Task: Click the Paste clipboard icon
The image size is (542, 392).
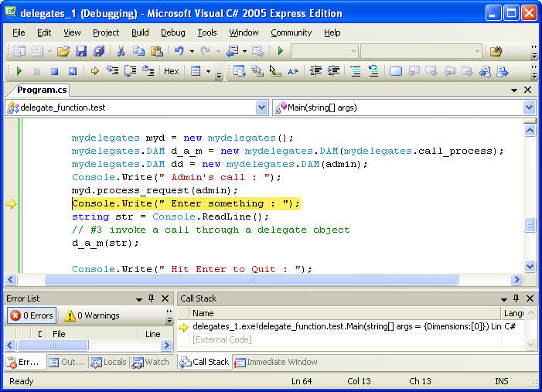Action: (x=157, y=51)
